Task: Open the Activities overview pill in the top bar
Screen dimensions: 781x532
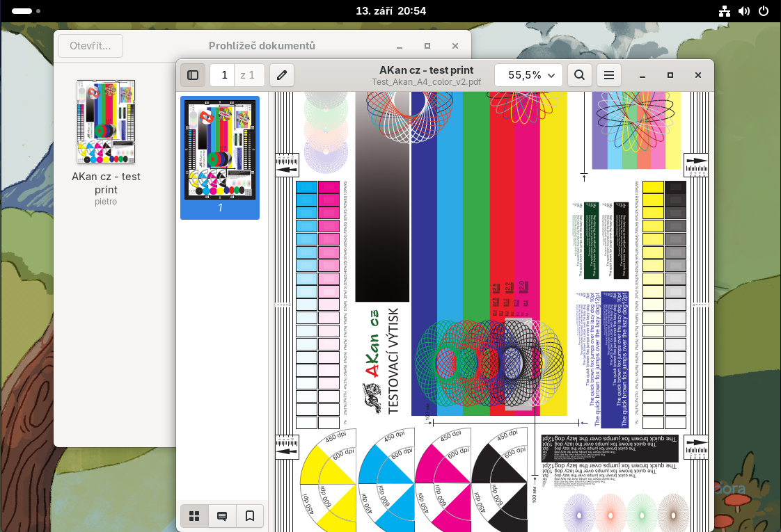Action: click(25, 11)
